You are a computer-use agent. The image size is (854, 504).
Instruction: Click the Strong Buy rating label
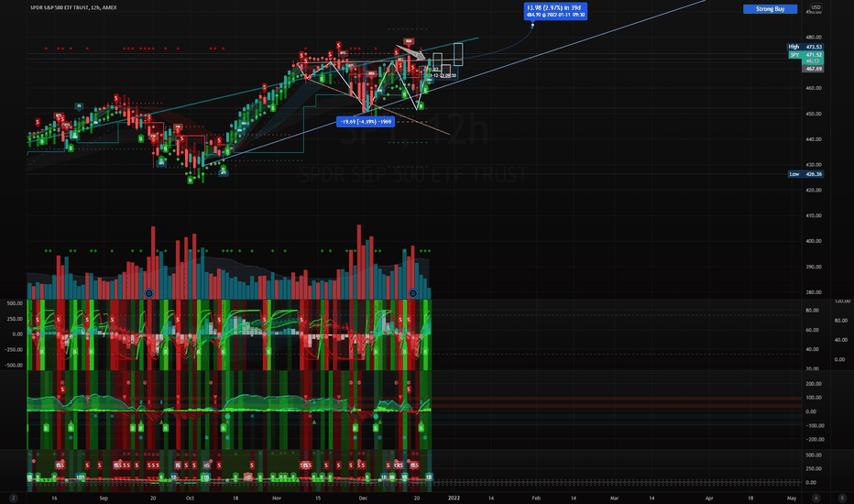pyautogui.click(x=770, y=9)
